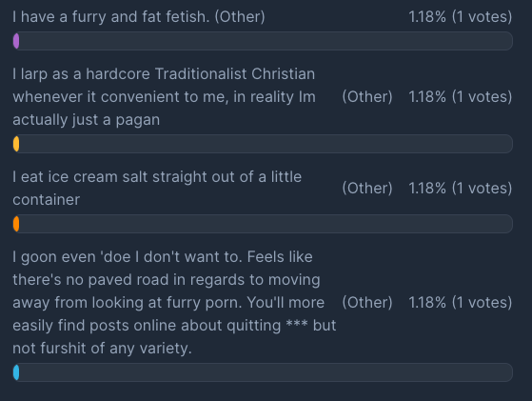This screenshot has height=401, width=532.
Task: Click the yellow progress bar fill
Action: click(16, 144)
